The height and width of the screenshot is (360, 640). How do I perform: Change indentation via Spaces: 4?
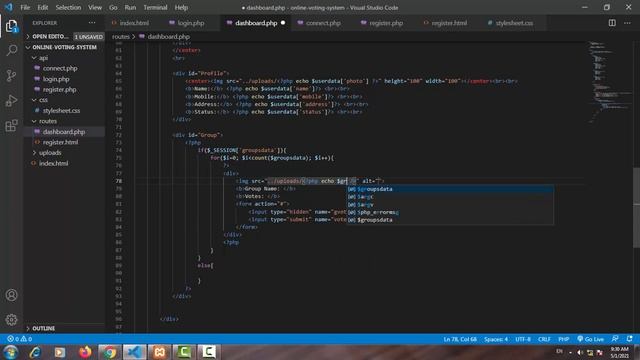click(x=496, y=339)
